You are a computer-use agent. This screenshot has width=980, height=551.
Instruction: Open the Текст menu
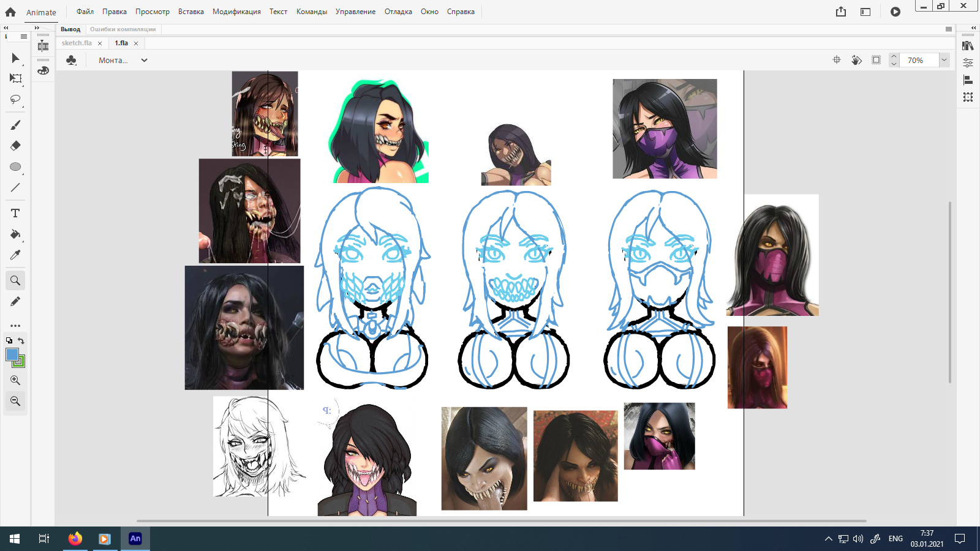pos(278,12)
